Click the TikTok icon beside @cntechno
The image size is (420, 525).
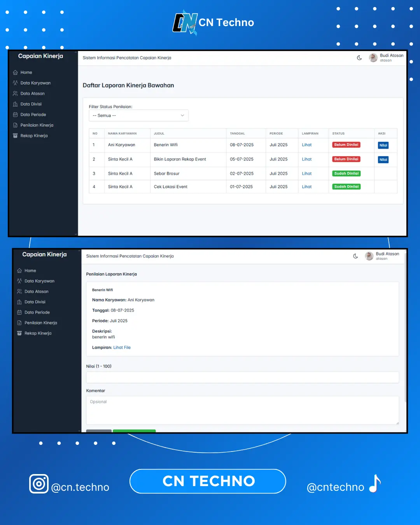[x=375, y=484]
